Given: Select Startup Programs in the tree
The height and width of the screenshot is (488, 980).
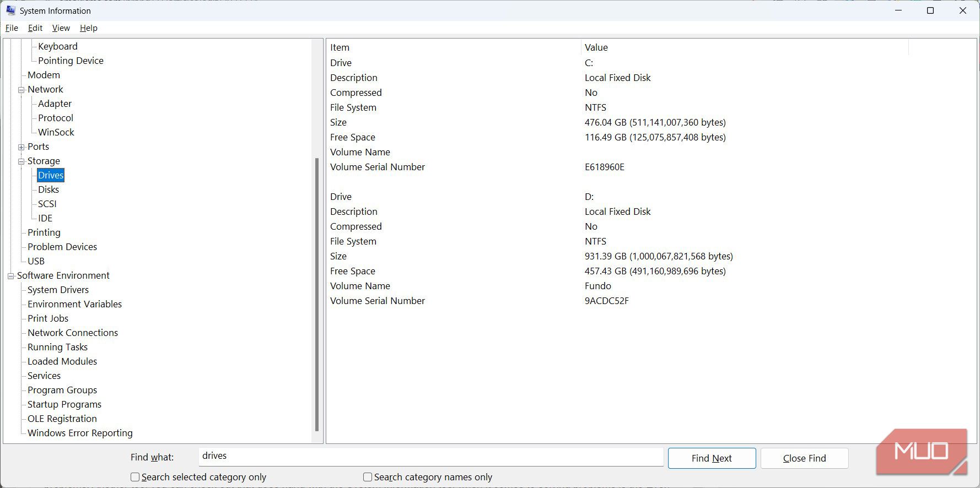Looking at the screenshot, I should (x=64, y=404).
